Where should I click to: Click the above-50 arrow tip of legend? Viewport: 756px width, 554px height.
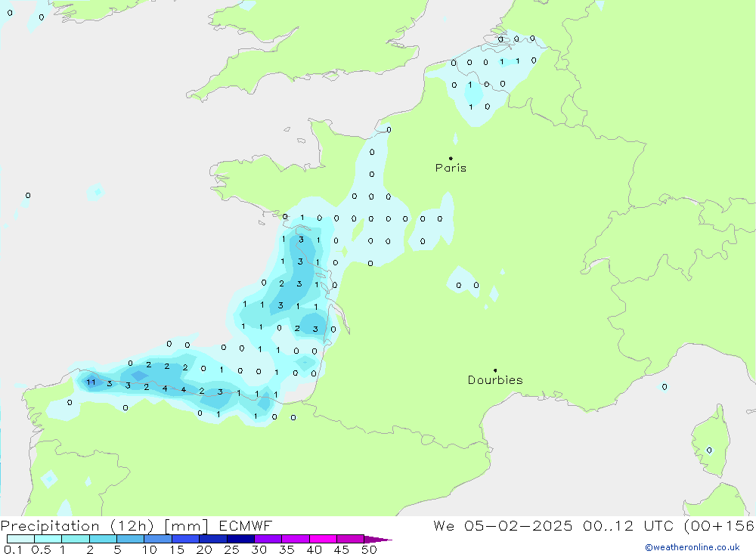(x=378, y=540)
